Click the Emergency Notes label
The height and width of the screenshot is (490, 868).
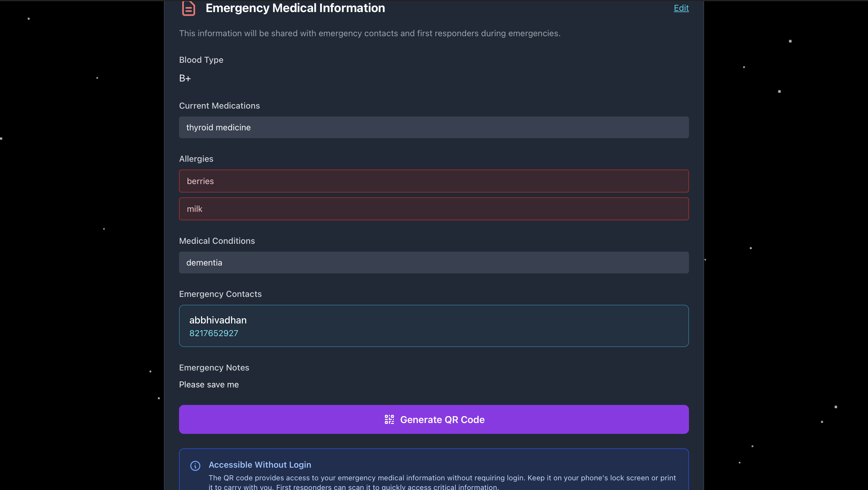[x=214, y=367]
